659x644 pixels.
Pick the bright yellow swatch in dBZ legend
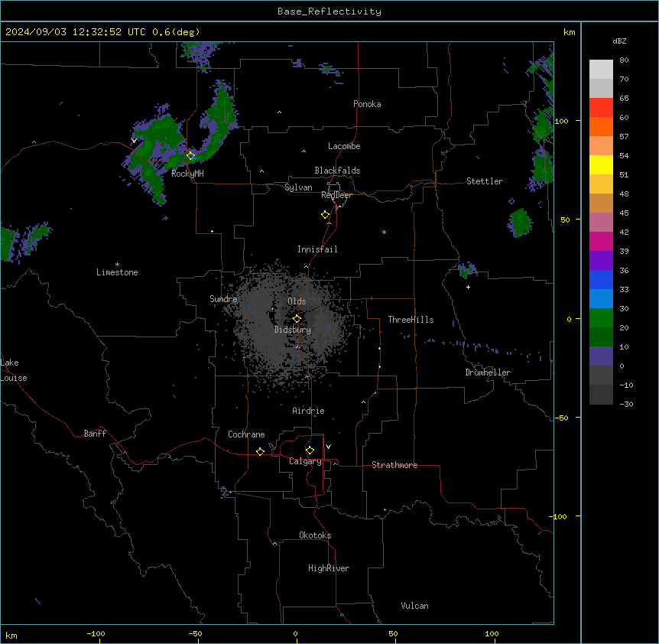pos(601,164)
